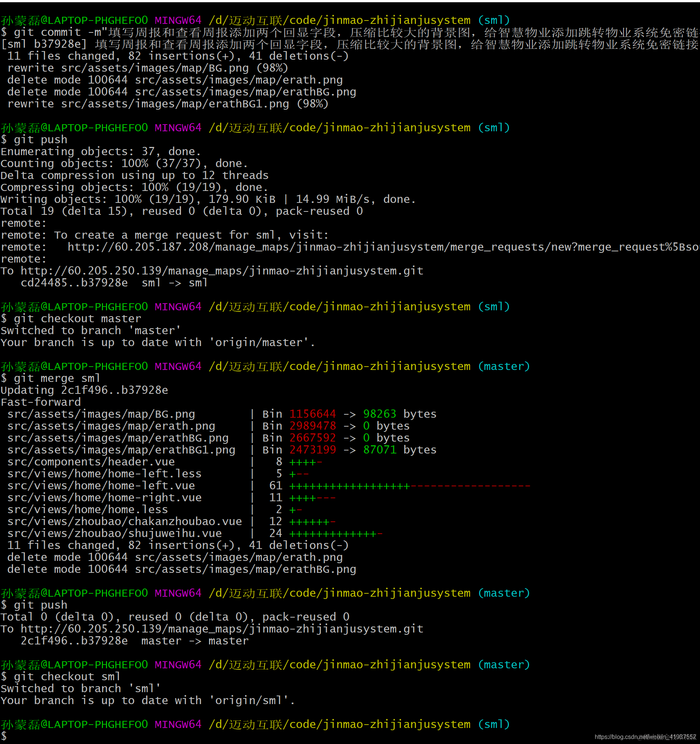The height and width of the screenshot is (744, 700).
Task: Click 'rewrite src/assets/images/map/erathBG1.png (98%)' line
Action: click(168, 104)
